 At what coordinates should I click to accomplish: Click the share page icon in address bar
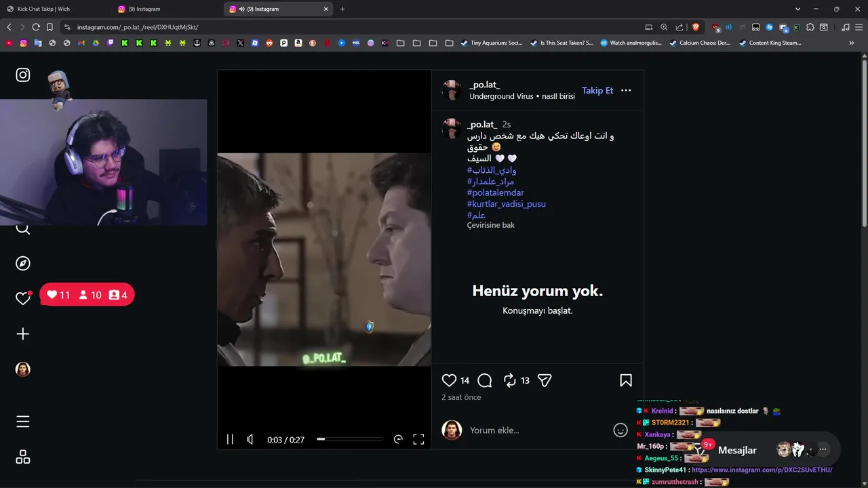[679, 27]
